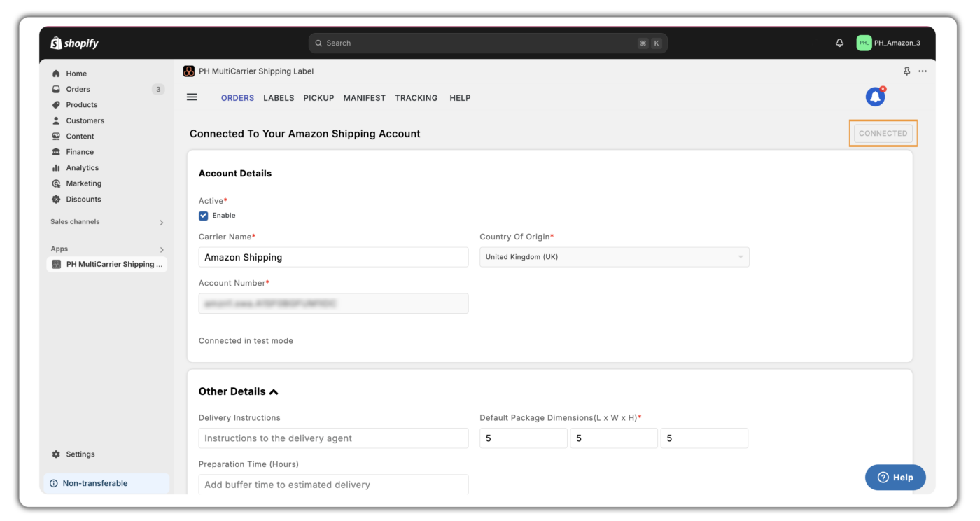Open the PICKUP tab

coord(318,98)
